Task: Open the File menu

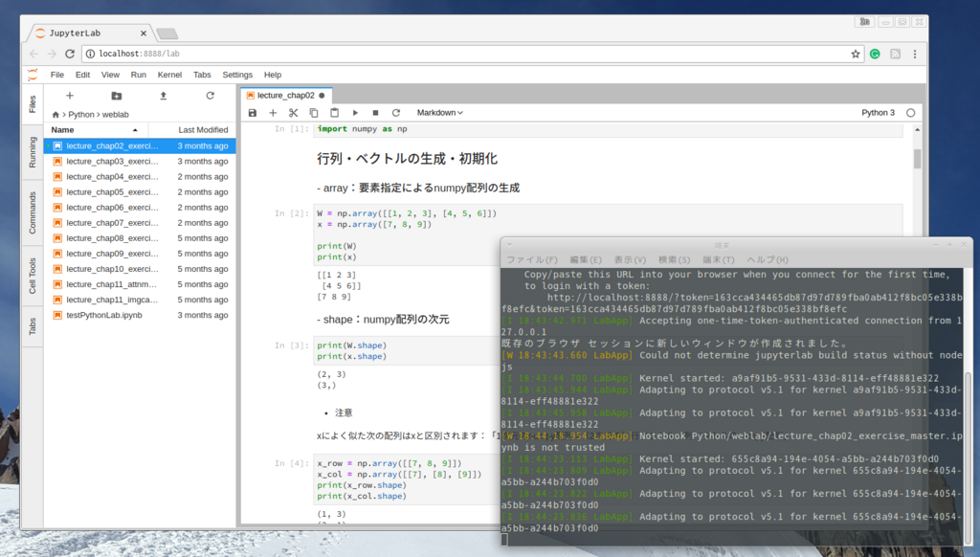Action: tap(56, 75)
